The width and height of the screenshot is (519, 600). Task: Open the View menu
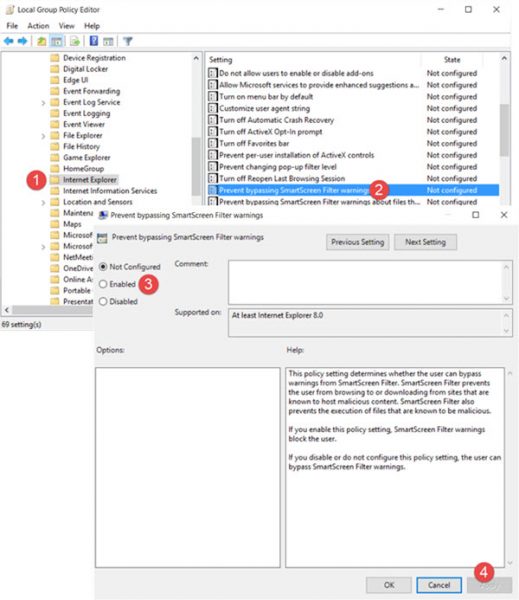[67, 26]
